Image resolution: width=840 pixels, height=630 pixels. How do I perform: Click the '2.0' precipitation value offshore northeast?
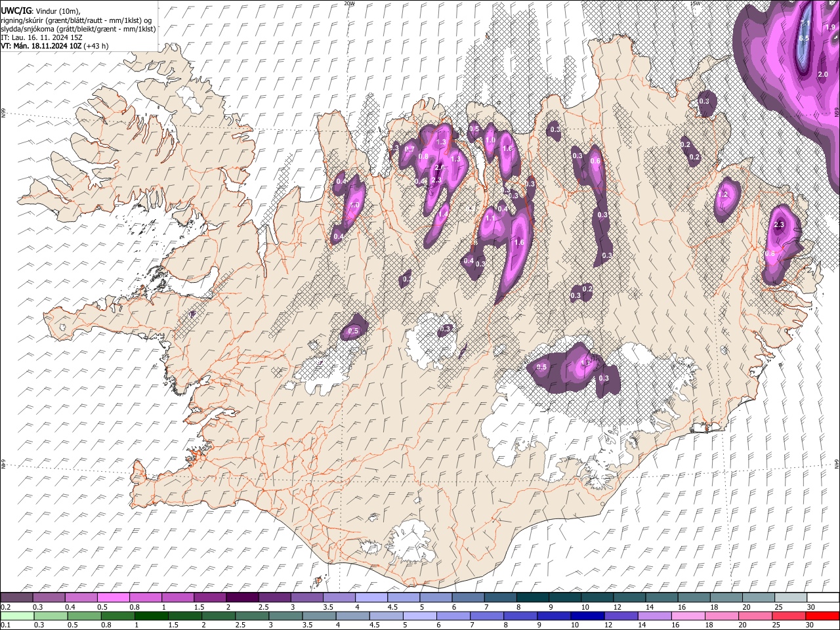coord(822,75)
